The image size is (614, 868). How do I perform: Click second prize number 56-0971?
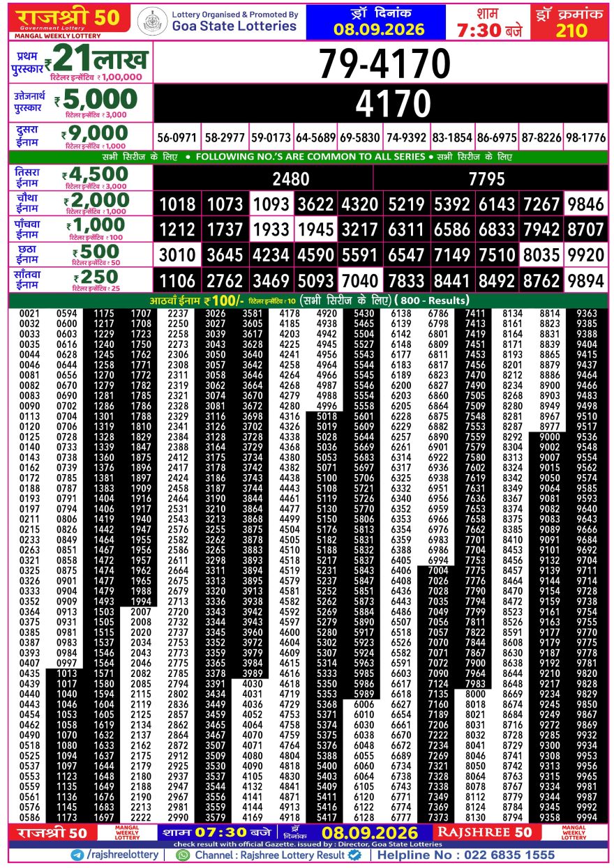coord(177,137)
